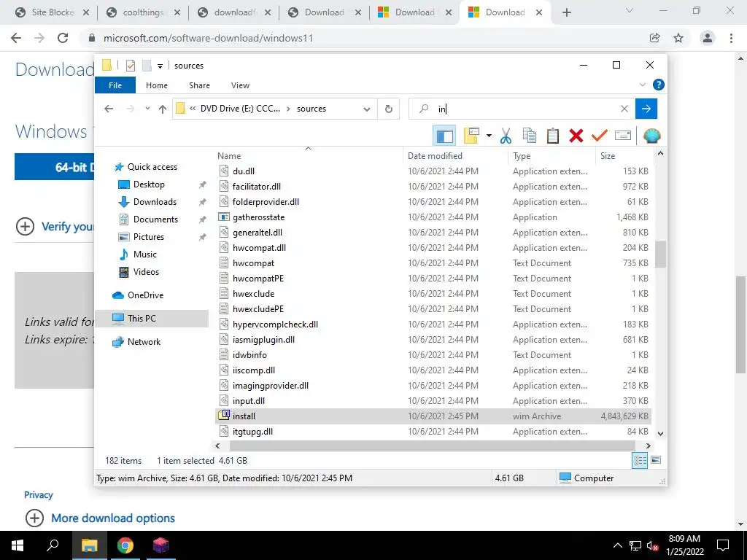Open the Explorer help question mark
This screenshot has height=560, width=747.
tap(659, 85)
